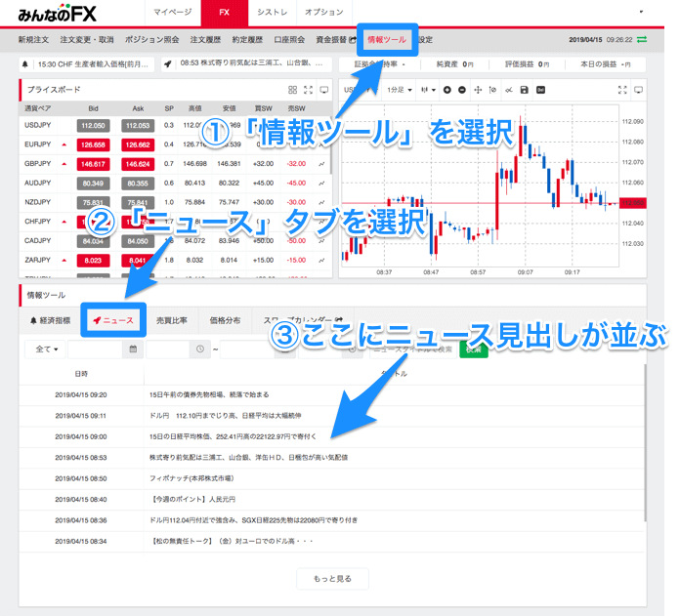Click the start date input field

96,349
